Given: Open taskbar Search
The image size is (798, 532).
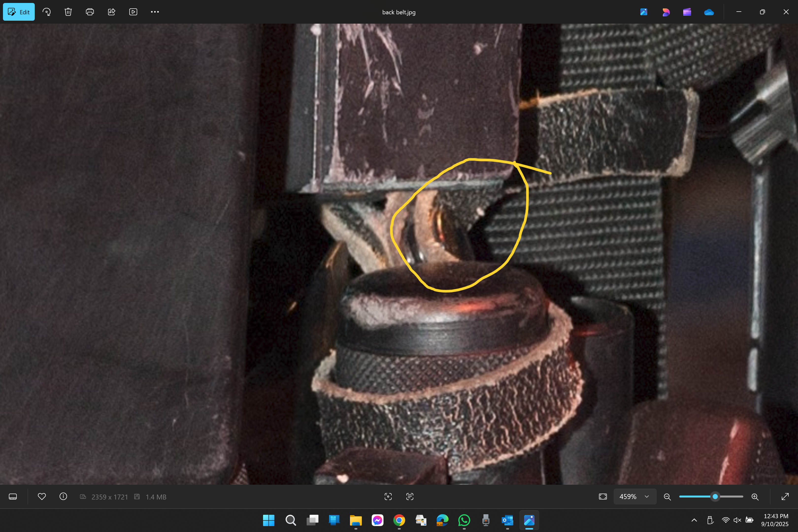Looking at the screenshot, I should tap(290, 520).
